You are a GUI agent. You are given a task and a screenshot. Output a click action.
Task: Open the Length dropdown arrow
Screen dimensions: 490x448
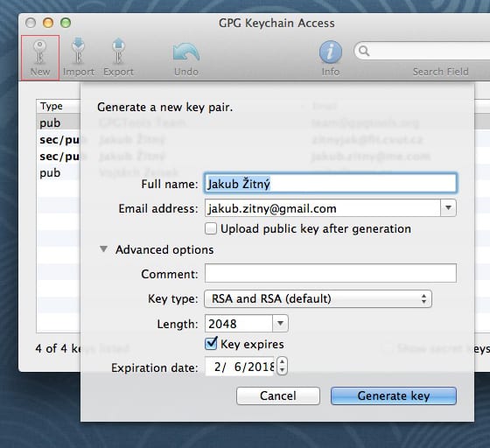pyautogui.click(x=280, y=324)
